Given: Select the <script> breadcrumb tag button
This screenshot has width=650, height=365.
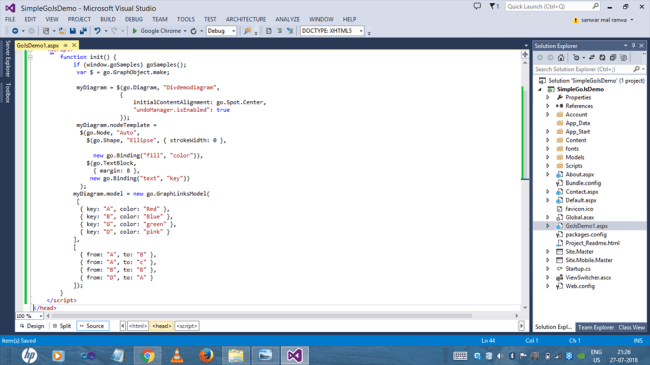Looking at the screenshot, I should (187, 326).
